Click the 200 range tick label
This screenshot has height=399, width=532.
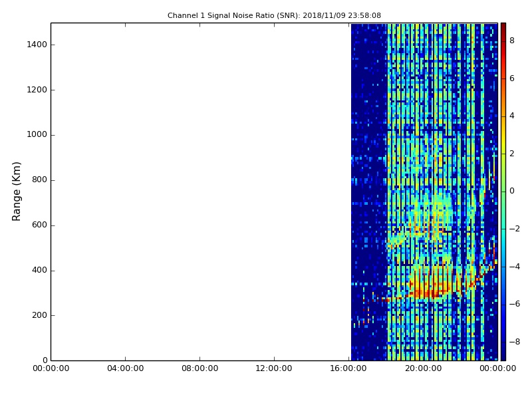point(39,315)
